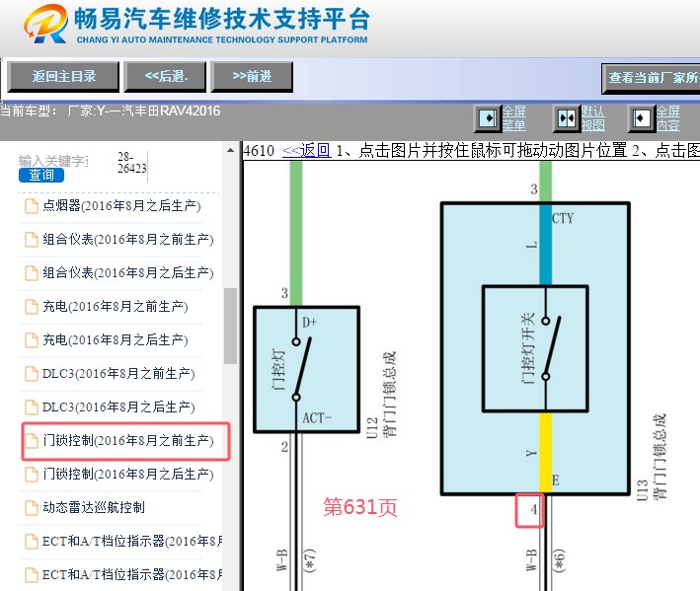Open 动态雷达巡航控制 entry
This screenshot has height=591, width=700.
[94, 507]
